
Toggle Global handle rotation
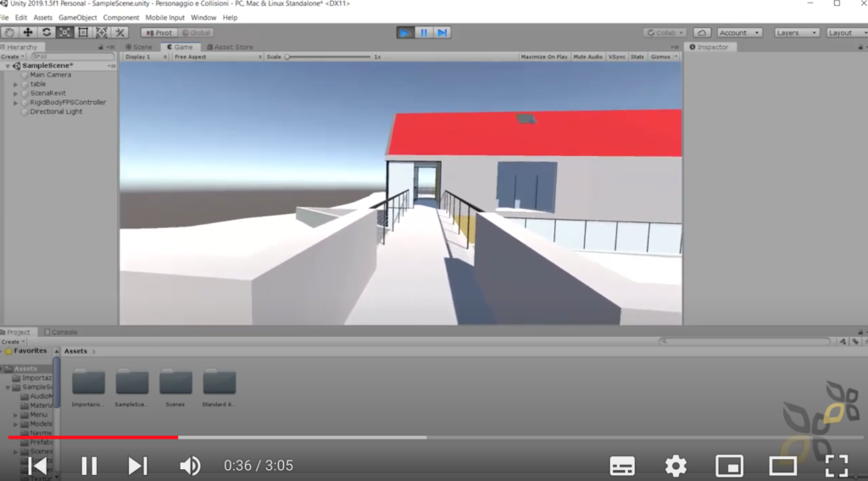click(x=196, y=33)
